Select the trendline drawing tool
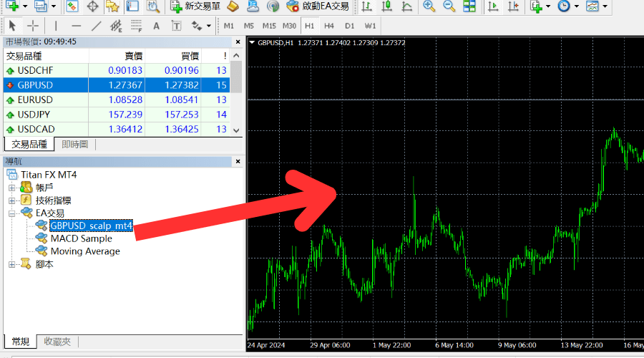 97,26
